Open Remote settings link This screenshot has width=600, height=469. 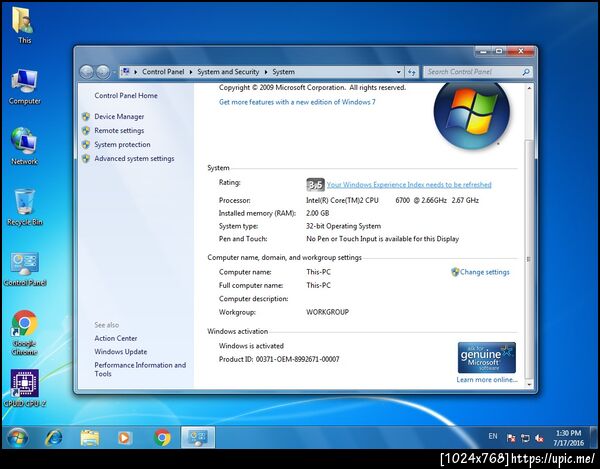tap(119, 130)
